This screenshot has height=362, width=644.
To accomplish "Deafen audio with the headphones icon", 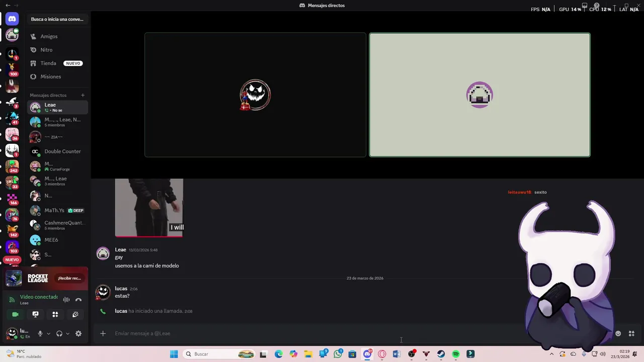I will pos(59,333).
